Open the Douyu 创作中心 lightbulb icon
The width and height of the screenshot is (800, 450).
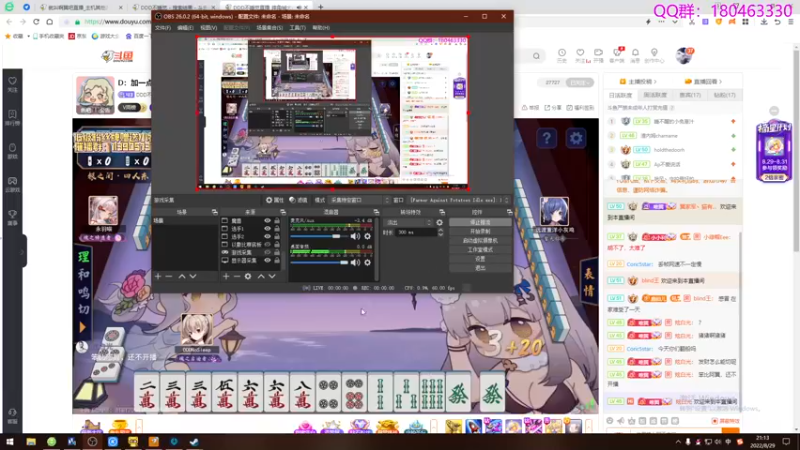coord(654,55)
